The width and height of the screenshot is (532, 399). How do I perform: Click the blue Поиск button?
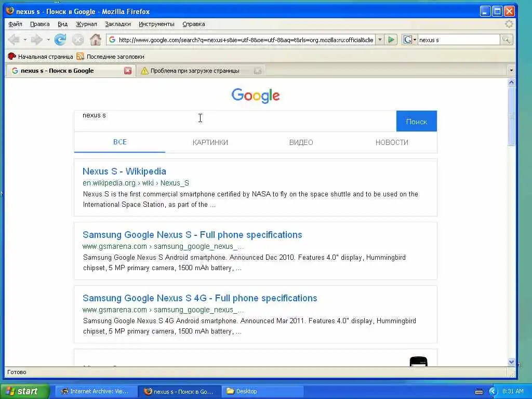416,121
